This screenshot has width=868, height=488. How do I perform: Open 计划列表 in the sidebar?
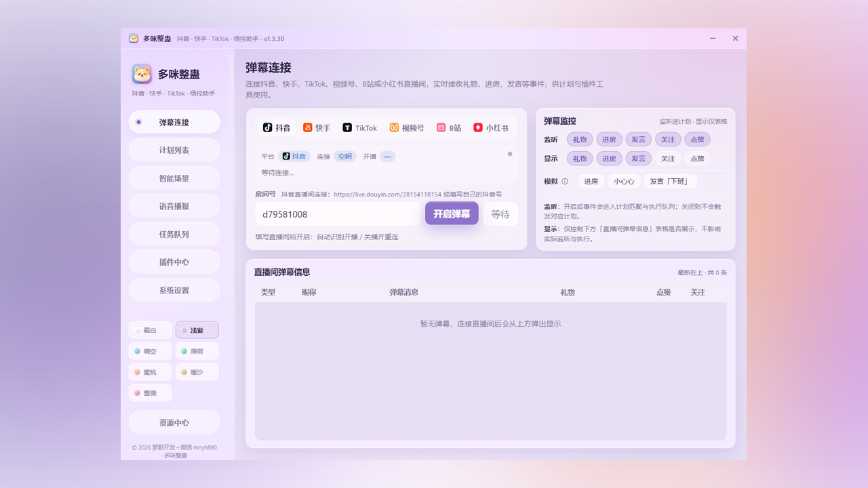pyautogui.click(x=174, y=150)
